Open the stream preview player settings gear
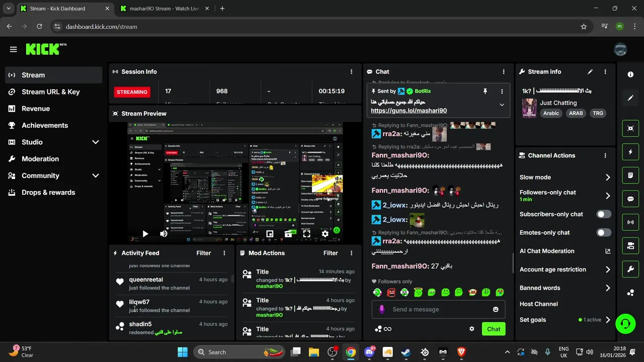This screenshot has height=362, width=644. pos(325,234)
